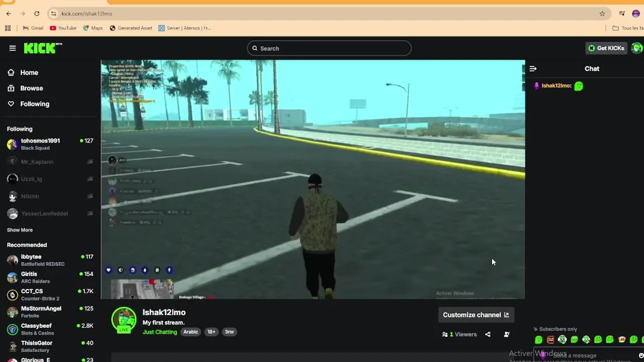Click the Ishak12lmo chat username
644x362 pixels.
click(556, 86)
